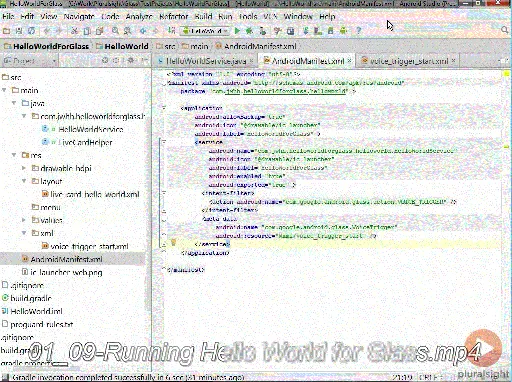The image size is (512, 382).
Task: Click the Settings wrench toolbar icon
Action: click(x=277, y=31)
